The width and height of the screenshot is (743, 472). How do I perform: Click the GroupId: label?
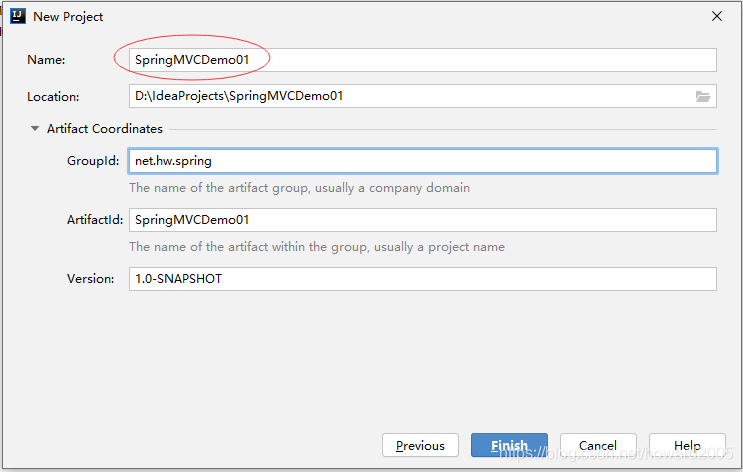(x=93, y=161)
